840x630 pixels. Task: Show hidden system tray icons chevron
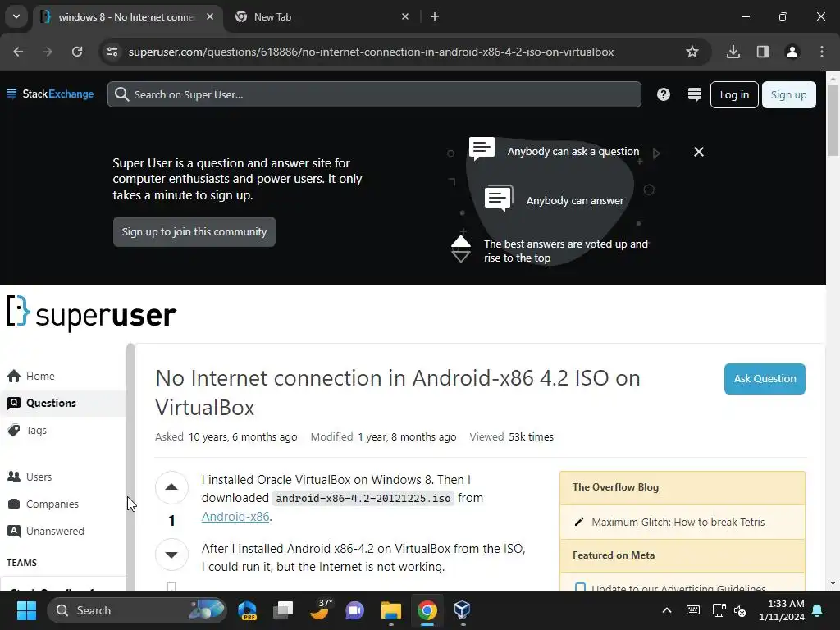(x=666, y=610)
